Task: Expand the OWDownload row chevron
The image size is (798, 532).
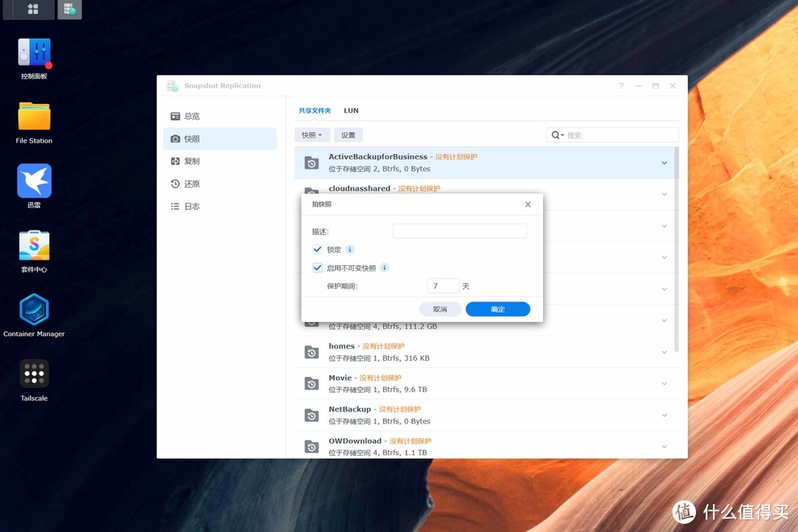Action: click(x=664, y=446)
